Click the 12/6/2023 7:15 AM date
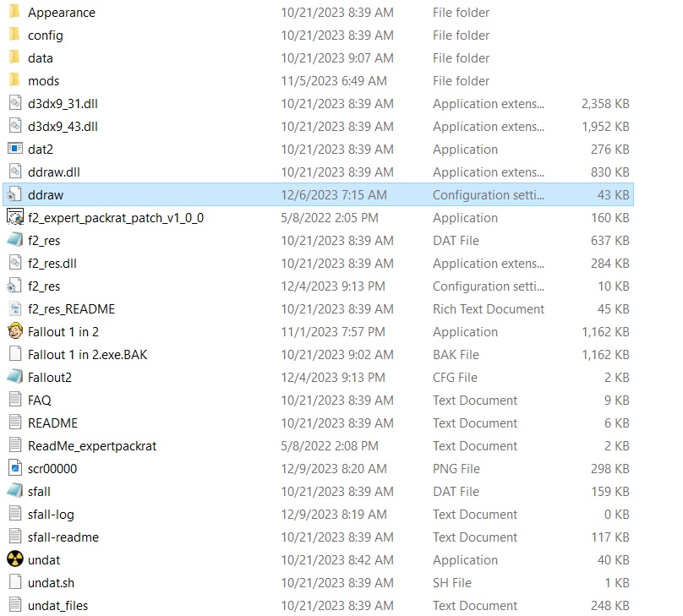Image resolution: width=683 pixels, height=616 pixels. (x=334, y=194)
